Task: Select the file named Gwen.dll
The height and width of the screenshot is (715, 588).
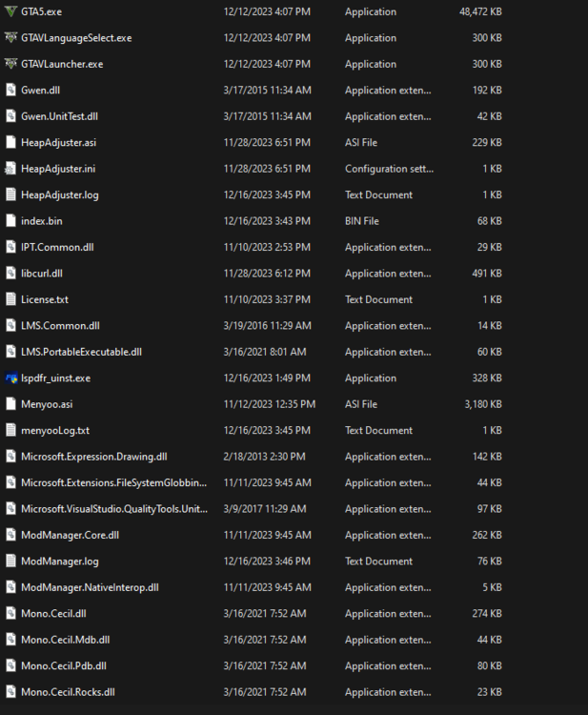Action: [41, 91]
